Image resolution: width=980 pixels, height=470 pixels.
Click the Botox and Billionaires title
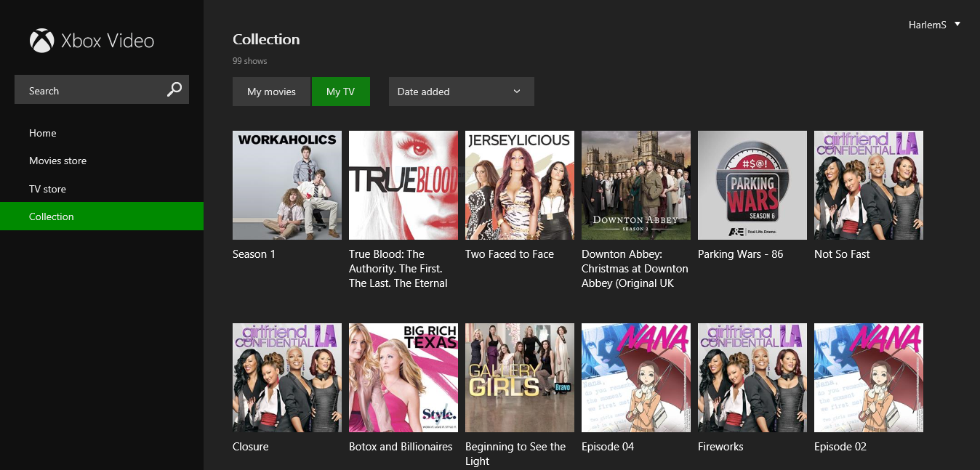pyautogui.click(x=401, y=447)
